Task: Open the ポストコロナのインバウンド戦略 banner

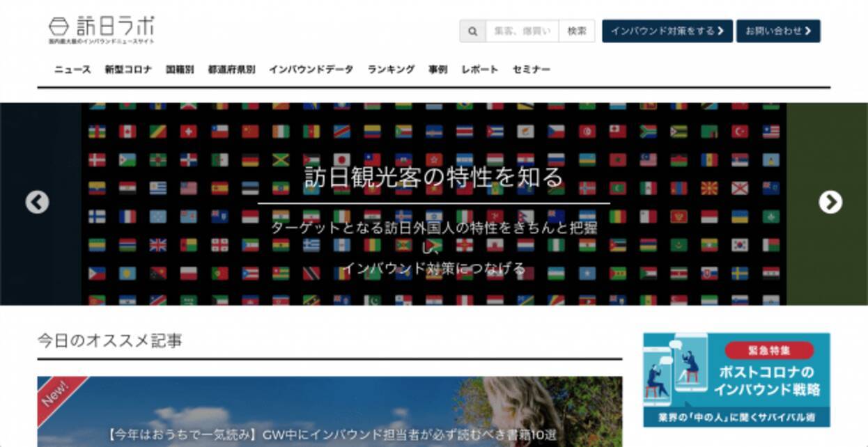Action: pos(736,379)
